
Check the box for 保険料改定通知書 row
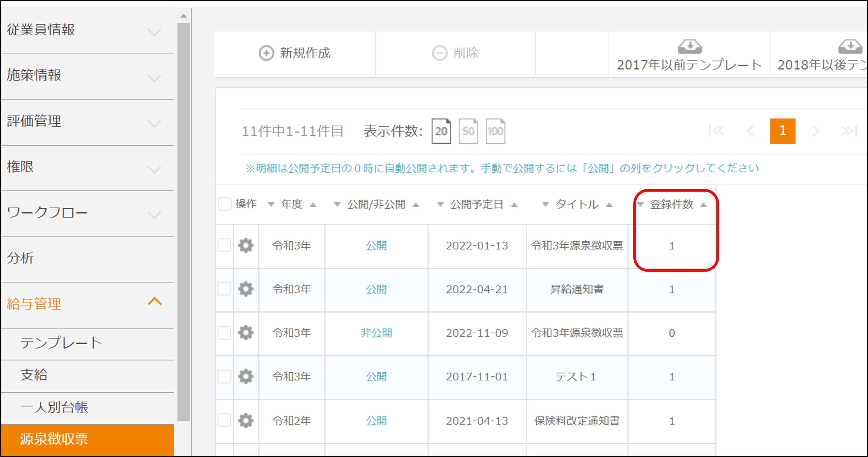point(224,420)
